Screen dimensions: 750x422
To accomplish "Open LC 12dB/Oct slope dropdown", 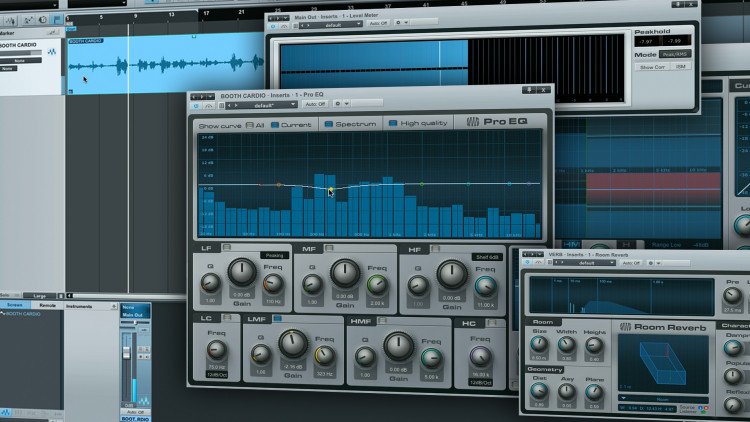I will [217, 375].
